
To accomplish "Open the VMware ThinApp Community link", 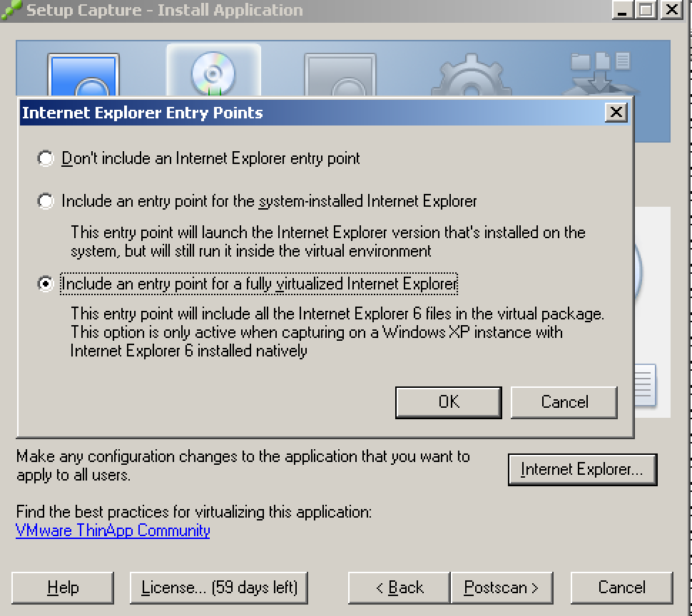I will click(x=113, y=530).
